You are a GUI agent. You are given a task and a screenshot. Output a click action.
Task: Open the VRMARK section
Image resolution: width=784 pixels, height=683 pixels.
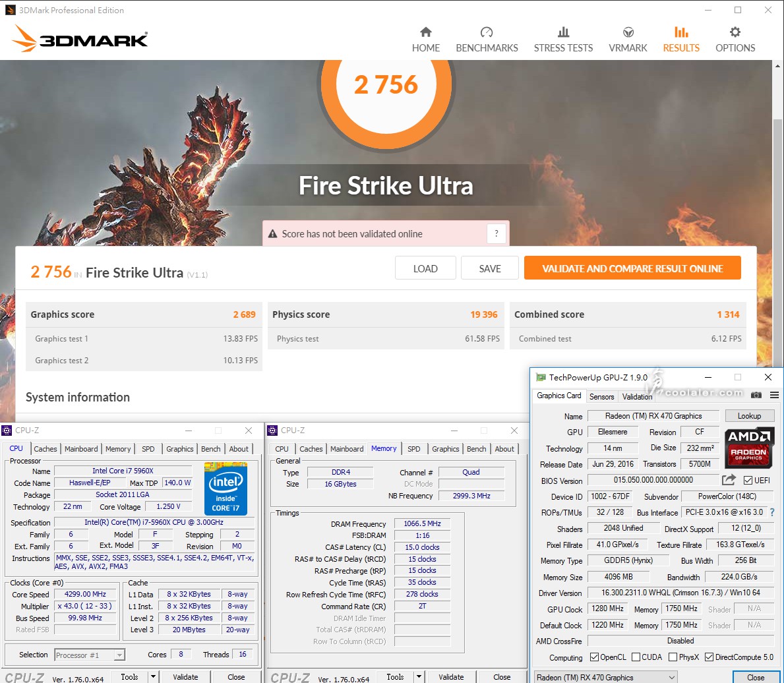[x=628, y=40]
